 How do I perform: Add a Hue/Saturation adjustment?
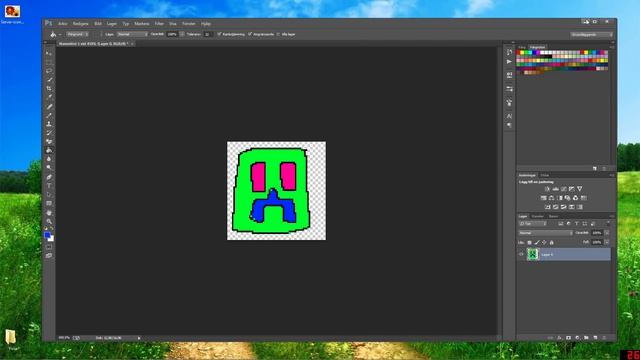pyautogui.click(x=543, y=198)
